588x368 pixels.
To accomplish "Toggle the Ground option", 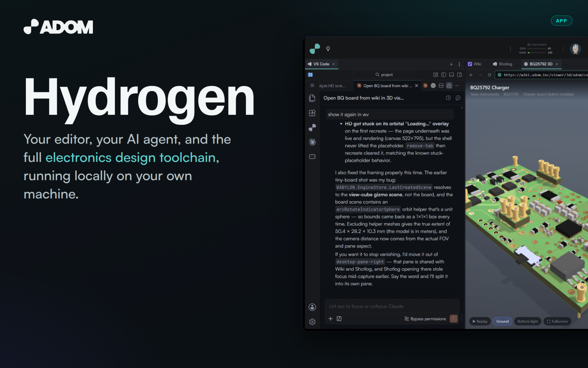I will (x=502, y=321).
